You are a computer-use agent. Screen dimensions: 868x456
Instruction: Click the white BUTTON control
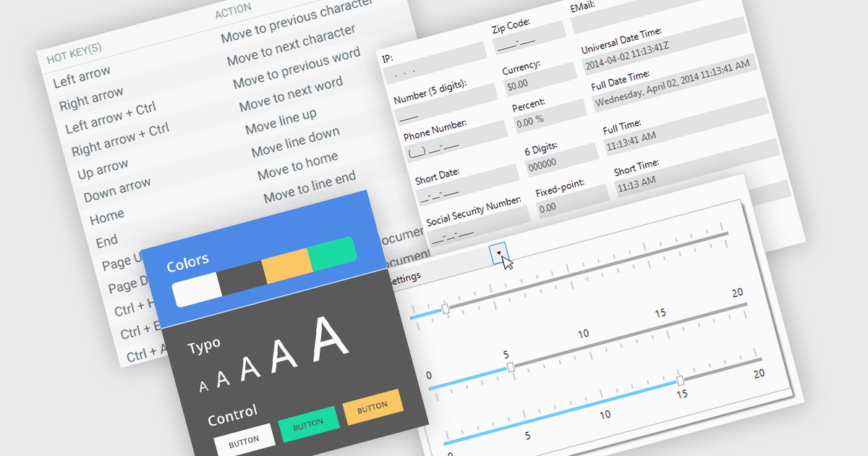(x=244, y=442)
